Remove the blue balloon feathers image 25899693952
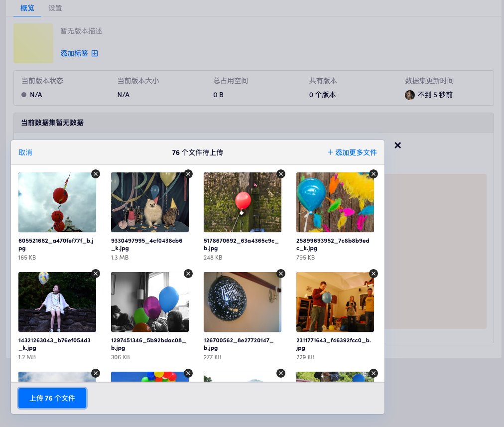504x427 pixels. pos(374,174)
